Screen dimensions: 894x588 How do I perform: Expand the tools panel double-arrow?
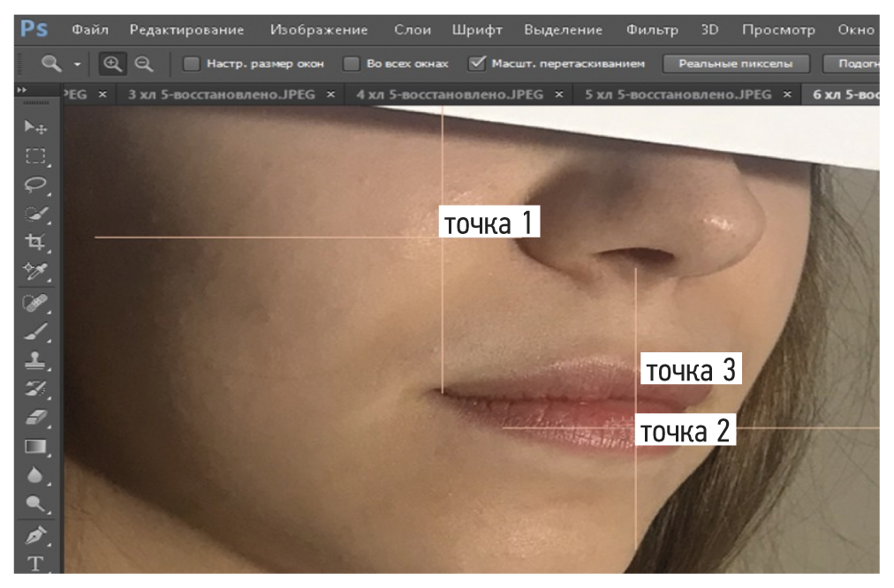22,90
